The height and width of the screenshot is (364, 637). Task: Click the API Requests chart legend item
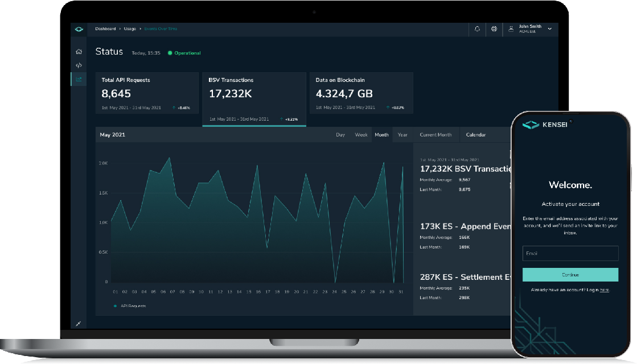pyautogui.click(x=130, y=306)
